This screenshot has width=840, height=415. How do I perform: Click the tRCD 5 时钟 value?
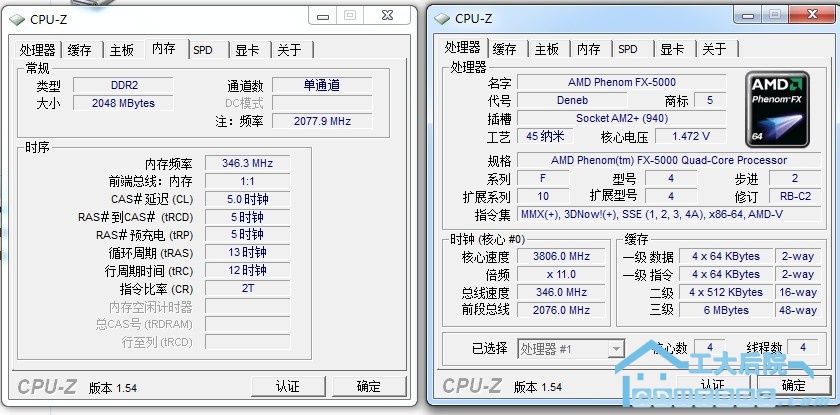point(248,217)
